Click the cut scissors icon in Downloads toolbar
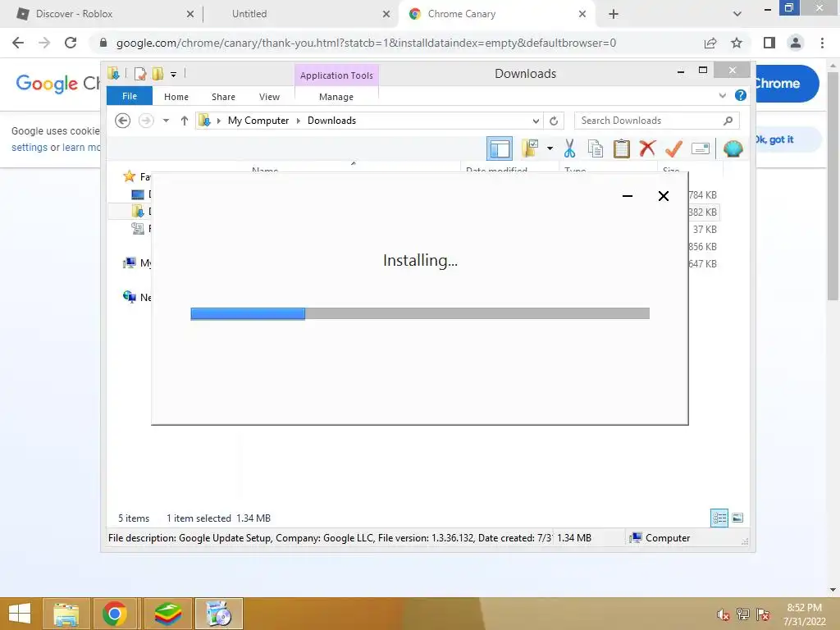Image resolution: width=840 pixels, height=630 pixels. (x=569, y=148)
